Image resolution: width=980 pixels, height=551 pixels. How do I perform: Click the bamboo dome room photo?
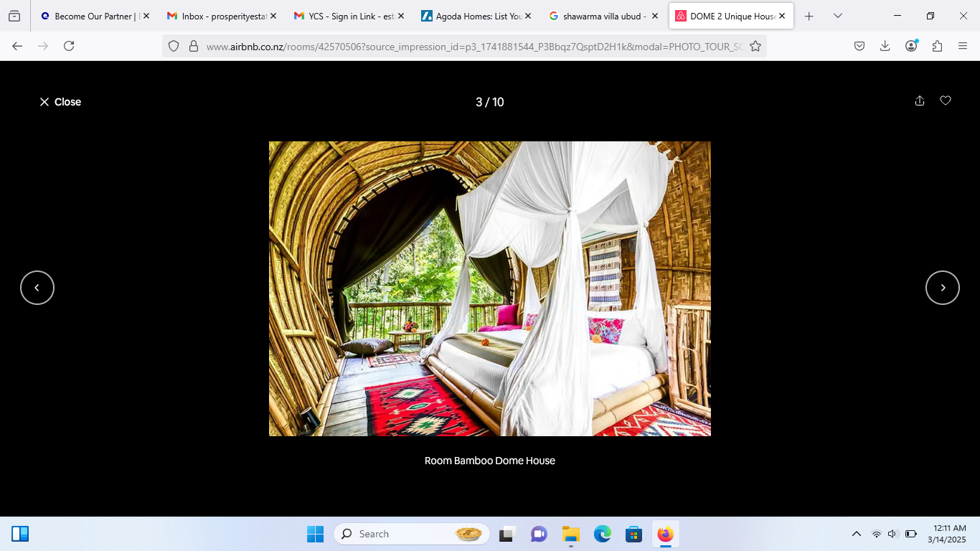[490, 288]
